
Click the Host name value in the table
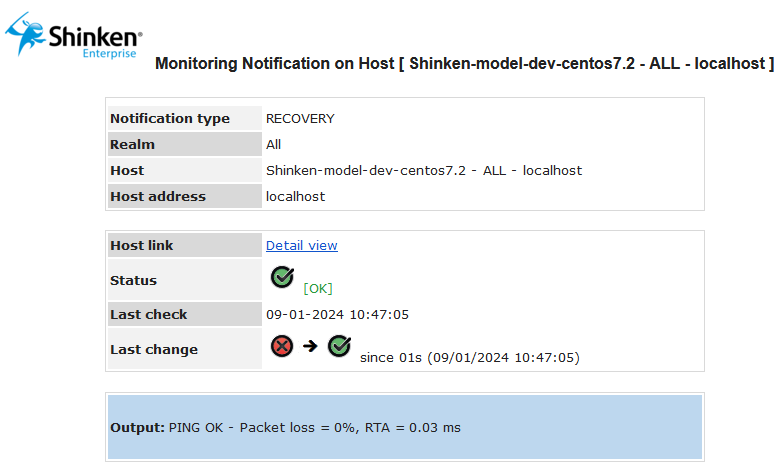[x=423, y=170]
